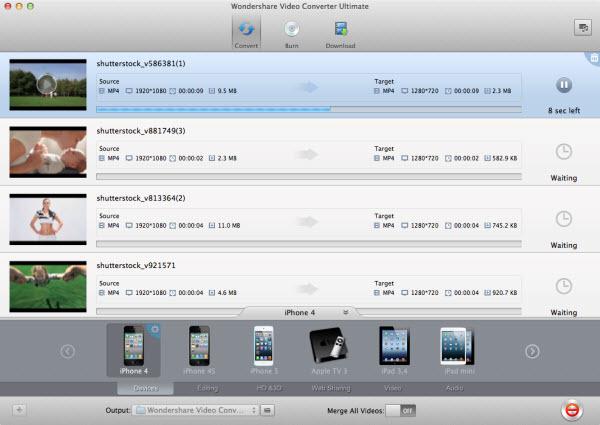The width and height of the screenshot is (600, 425).
Task: Select the file name shutterstock_v881749(3)
Action: point(141,131)
